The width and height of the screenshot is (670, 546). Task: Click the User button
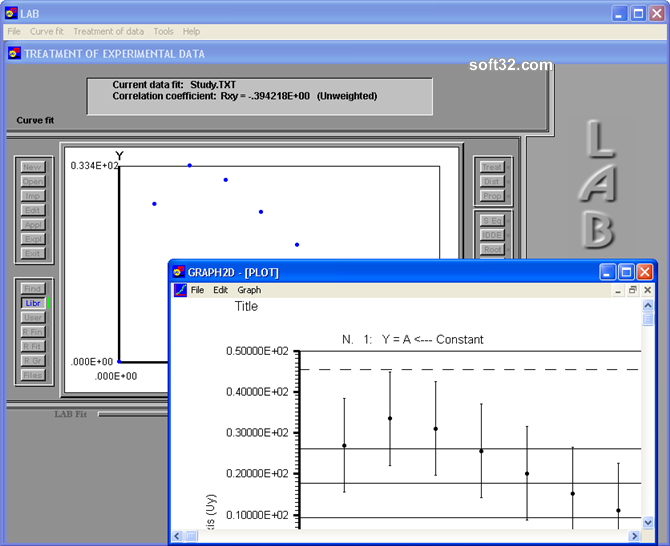point(32,317)
